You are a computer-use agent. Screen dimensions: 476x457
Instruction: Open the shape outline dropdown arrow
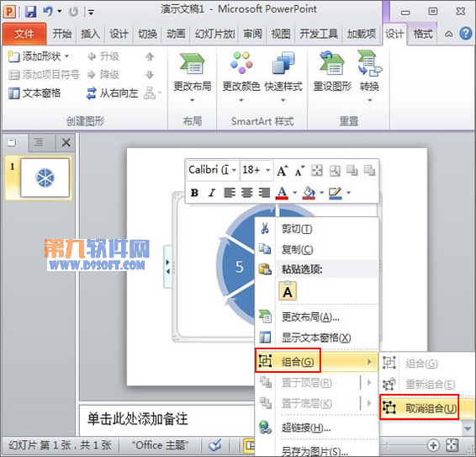(348, 193)
